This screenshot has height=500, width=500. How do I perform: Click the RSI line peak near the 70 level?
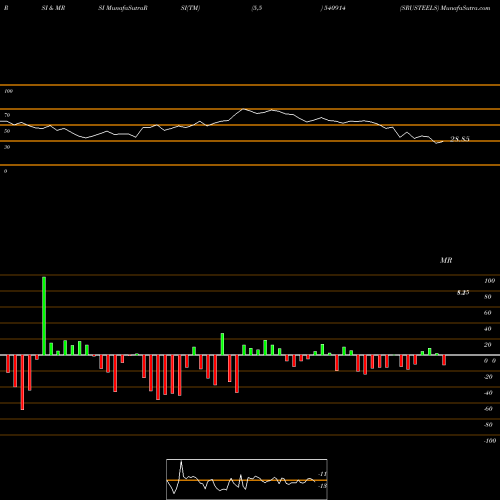coord(244,109)
